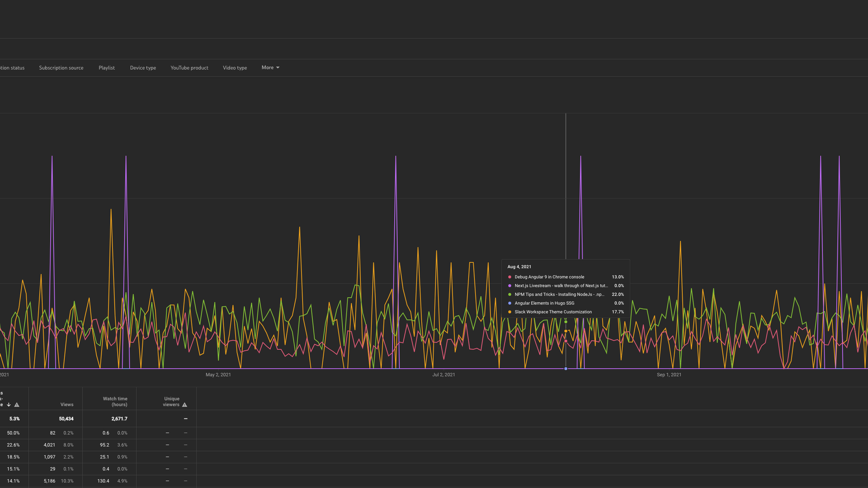Click the Unique viewers column header

[x=171, y=402]
